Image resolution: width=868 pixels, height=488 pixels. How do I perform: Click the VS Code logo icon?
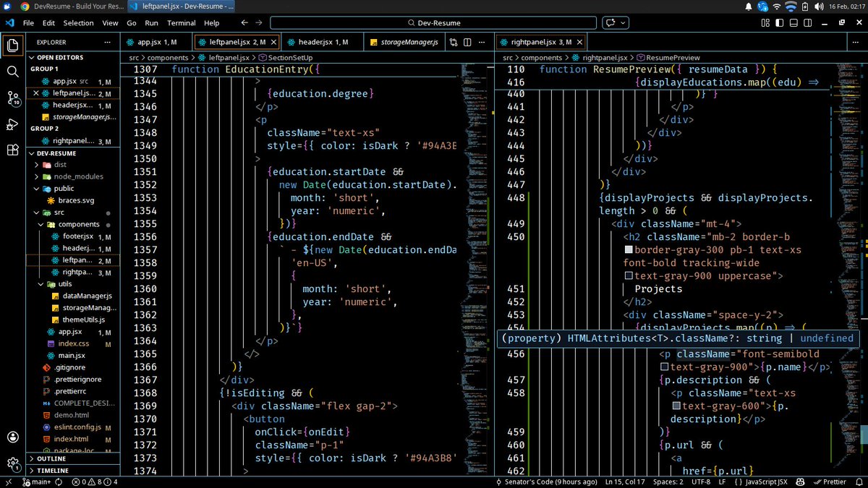9,22
